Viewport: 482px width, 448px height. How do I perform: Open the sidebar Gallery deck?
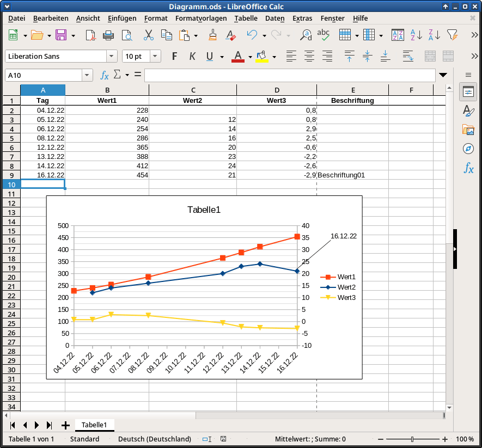click(x=468, y=130)
